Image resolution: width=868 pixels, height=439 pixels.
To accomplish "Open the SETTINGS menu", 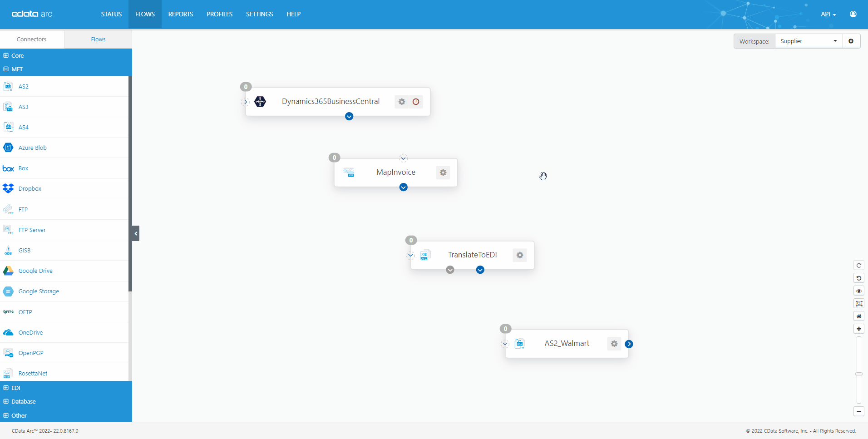I will click(260, 14).
